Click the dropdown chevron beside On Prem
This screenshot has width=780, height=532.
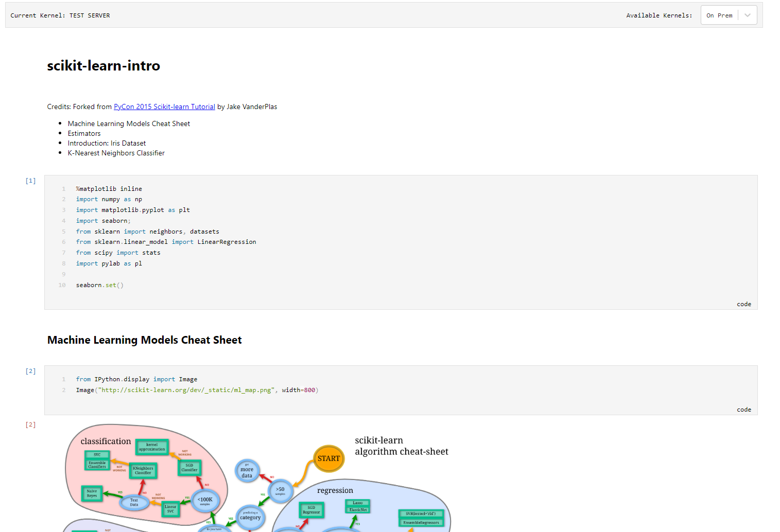pos(748,15)
